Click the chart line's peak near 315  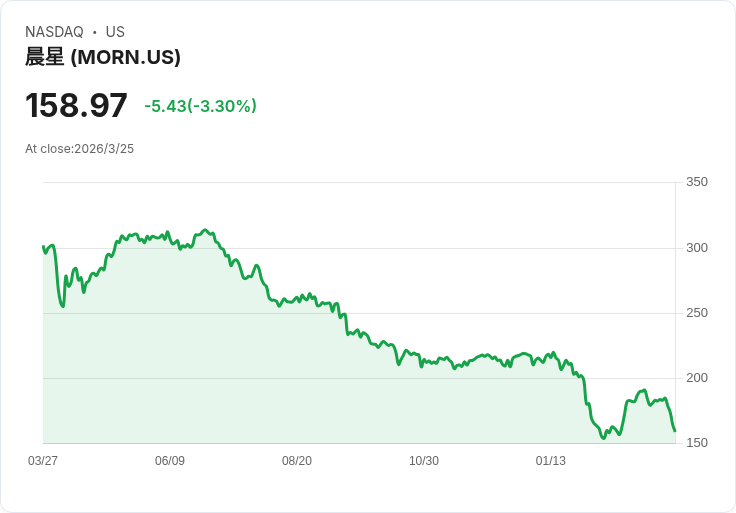pyautogui.click(x=204, y=230)
